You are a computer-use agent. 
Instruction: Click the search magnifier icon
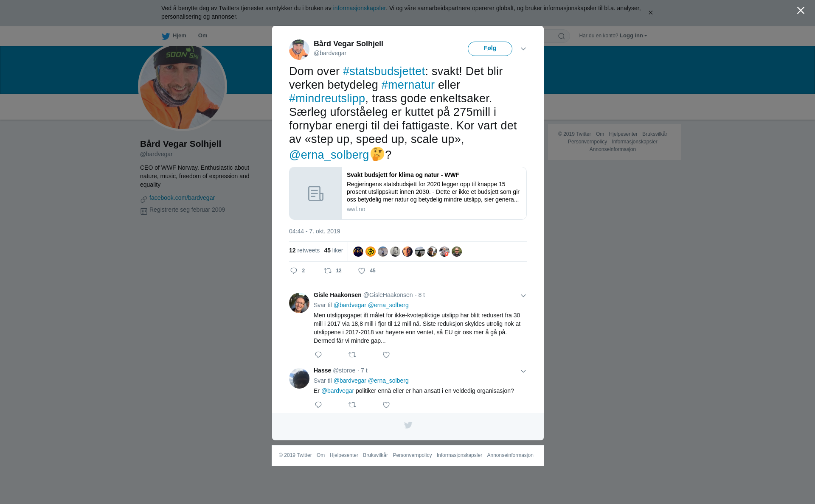pyautogui.click(x=562, y=36)
